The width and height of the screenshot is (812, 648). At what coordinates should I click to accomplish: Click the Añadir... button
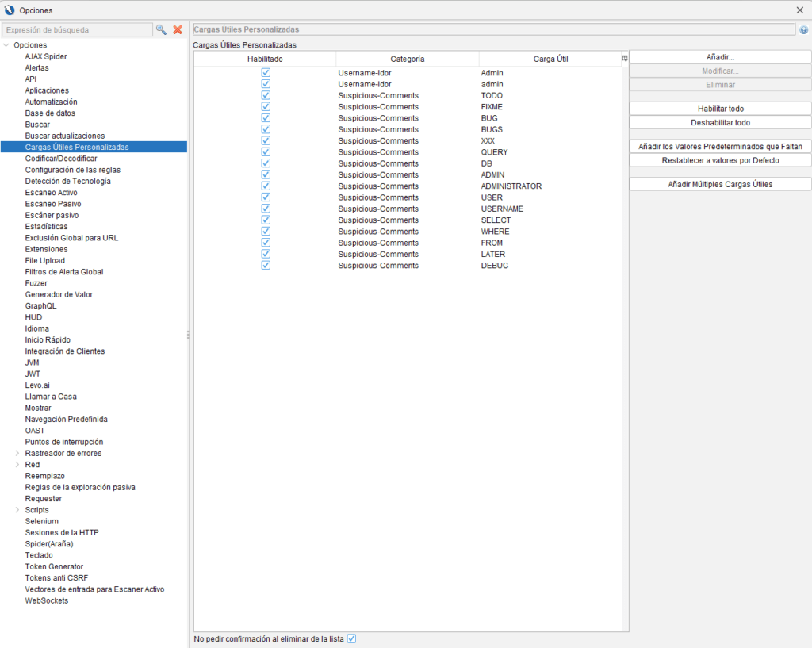coord(720,58)
